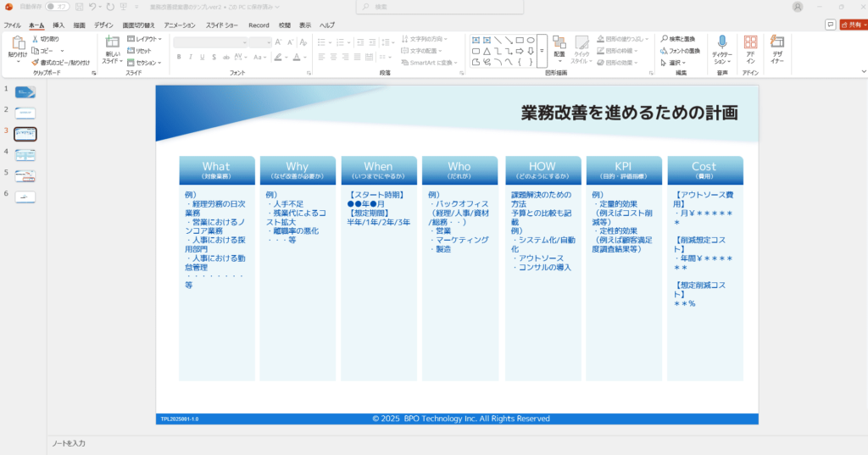Open デザイナー (Designer) pane
Viewport: 868px width, 455px height.
[777, 49]
